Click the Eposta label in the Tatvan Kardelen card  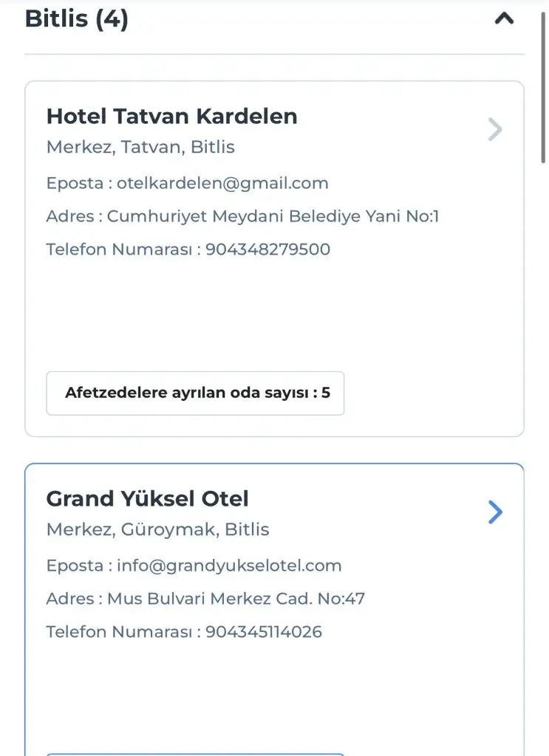pyautogui.click(x=69, y=183)
